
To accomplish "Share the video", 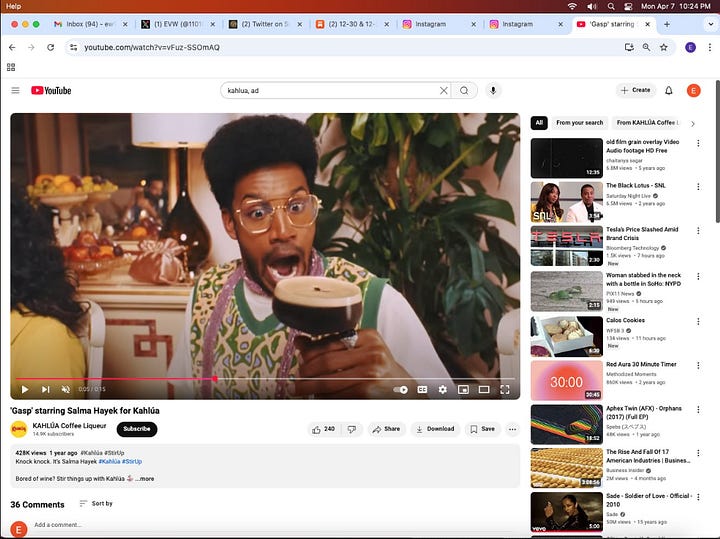I will (386, 429).
